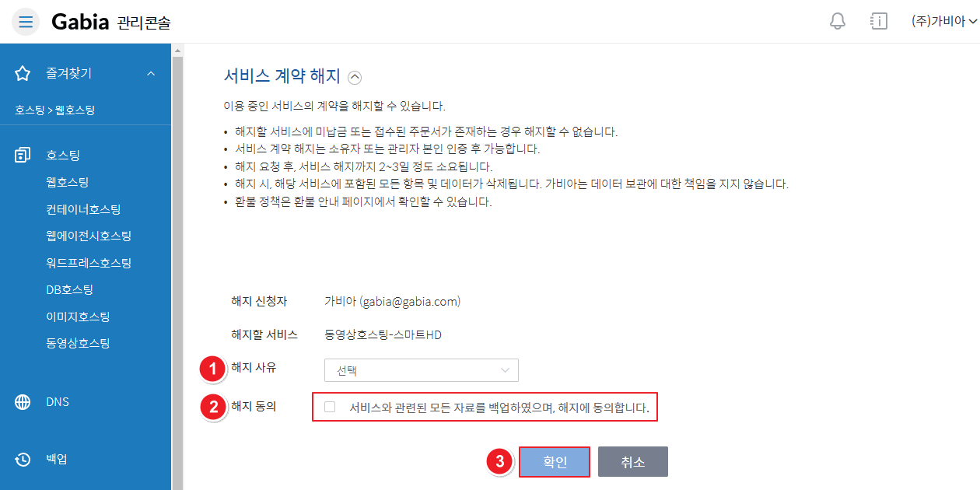This screenshot has width=980, height=490.
Task: Open the 해지 사유 선택 dropdown
Action: pos(421,370)
